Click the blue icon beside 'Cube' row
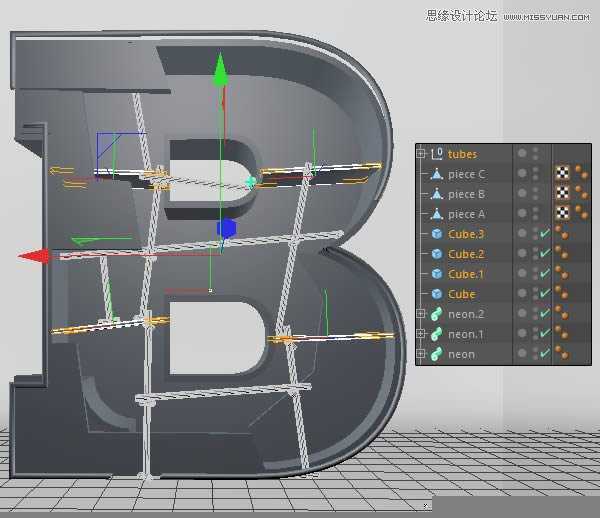 coord(437,294)
